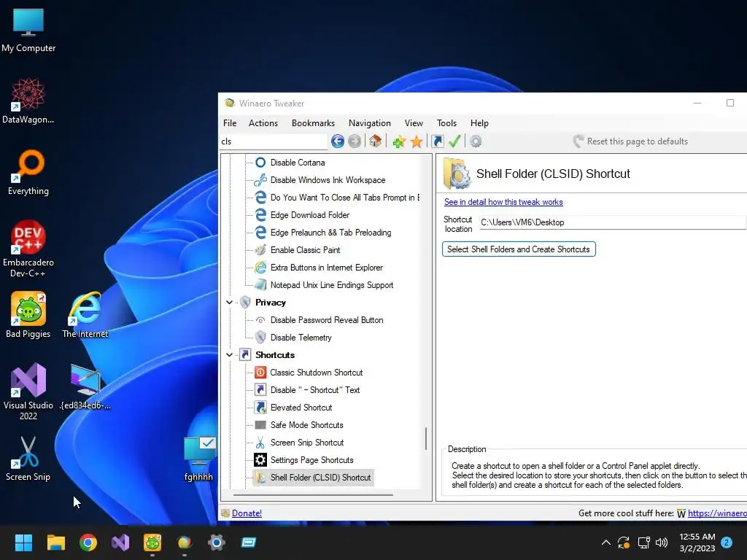Click the Shortcut location path field

(612, 222)
